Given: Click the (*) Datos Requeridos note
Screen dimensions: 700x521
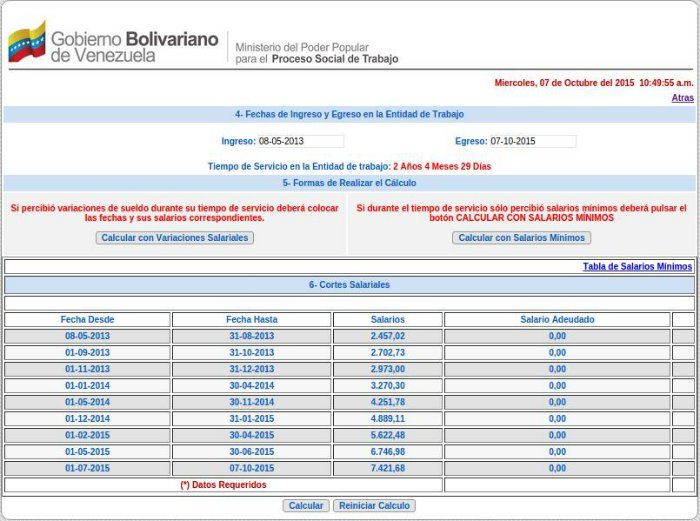Looking at the screenshot, I should [223, 485].
